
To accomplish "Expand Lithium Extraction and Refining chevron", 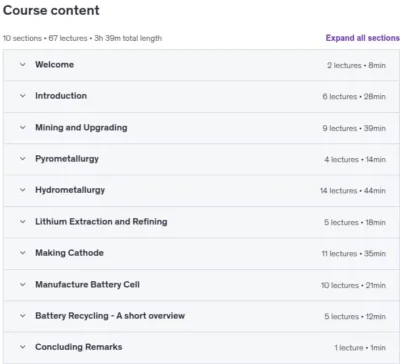I will pos(23,222).
